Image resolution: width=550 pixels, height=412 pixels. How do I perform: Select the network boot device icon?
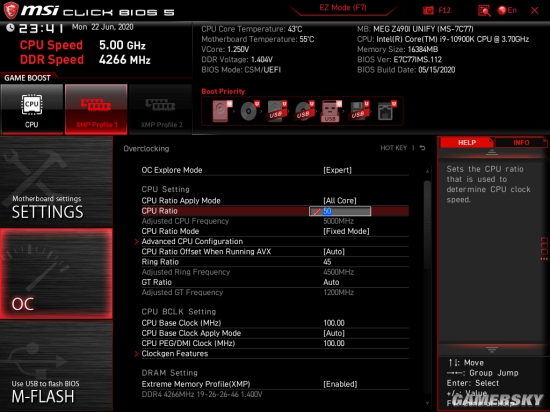pyautogui.click(x=386, y=111)
